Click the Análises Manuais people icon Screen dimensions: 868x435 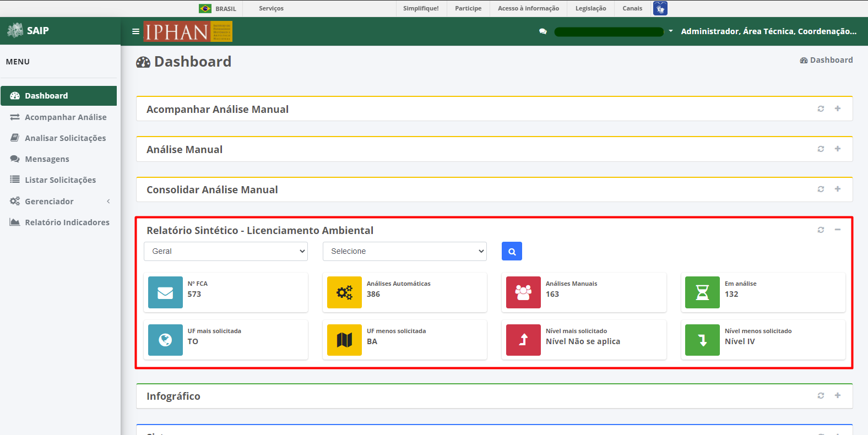pyautogui.click(x=523, y=292)
